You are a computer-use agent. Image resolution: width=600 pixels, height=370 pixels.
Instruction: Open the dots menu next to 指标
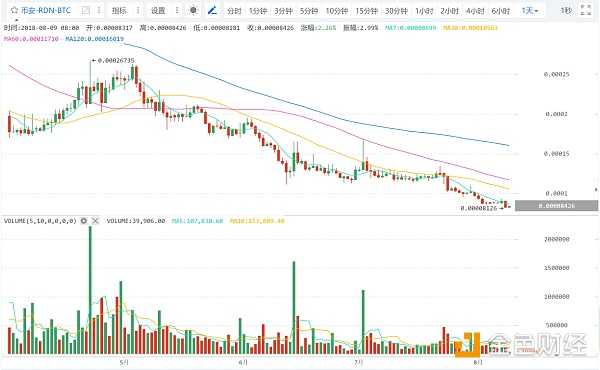point(138,10)
